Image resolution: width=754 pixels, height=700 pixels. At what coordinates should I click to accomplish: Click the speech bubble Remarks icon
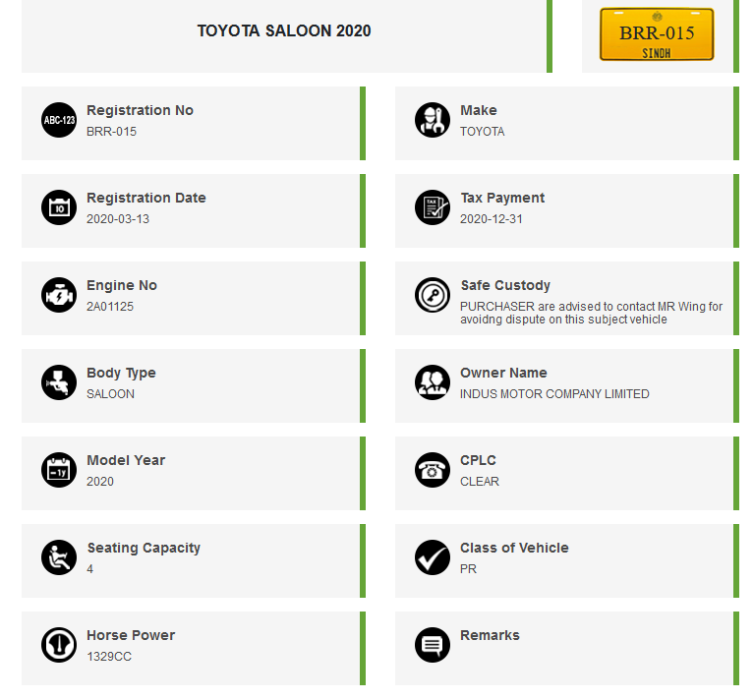(x=433, y=645)
